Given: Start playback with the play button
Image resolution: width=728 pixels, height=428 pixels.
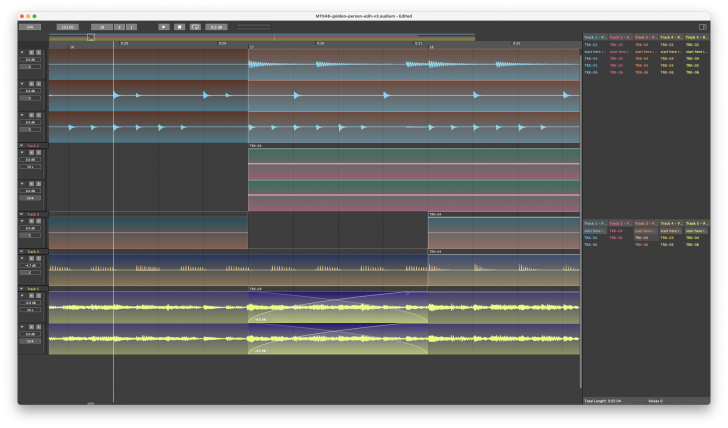Looking at the screenshot, I should point(163,27).
